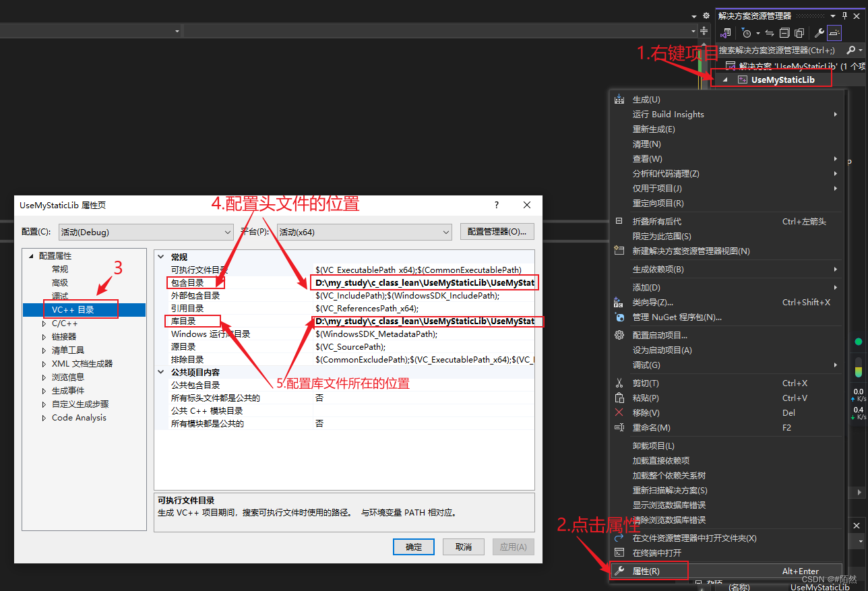Viewport: 868px width, 591px height.
Task: Click the collapse icon beside 折叠所有后代
Action: pyautogui.click(x=619, y=221)
